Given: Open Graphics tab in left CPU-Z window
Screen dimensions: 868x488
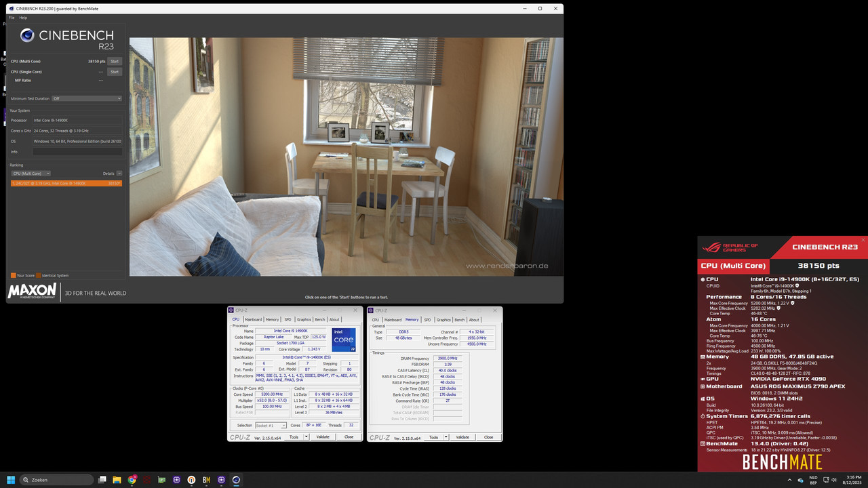Looking at the screenshot, I should tap(304, 319).
